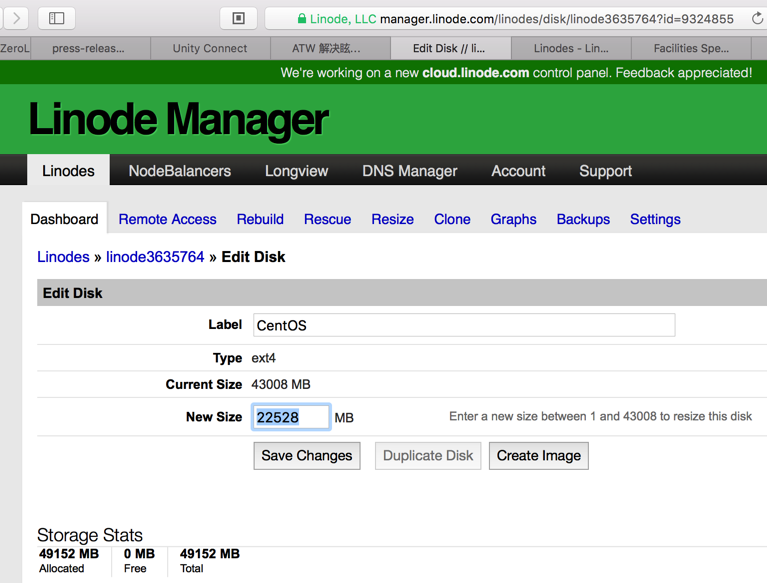Click the Label field containing CentOS

(464, 325)
